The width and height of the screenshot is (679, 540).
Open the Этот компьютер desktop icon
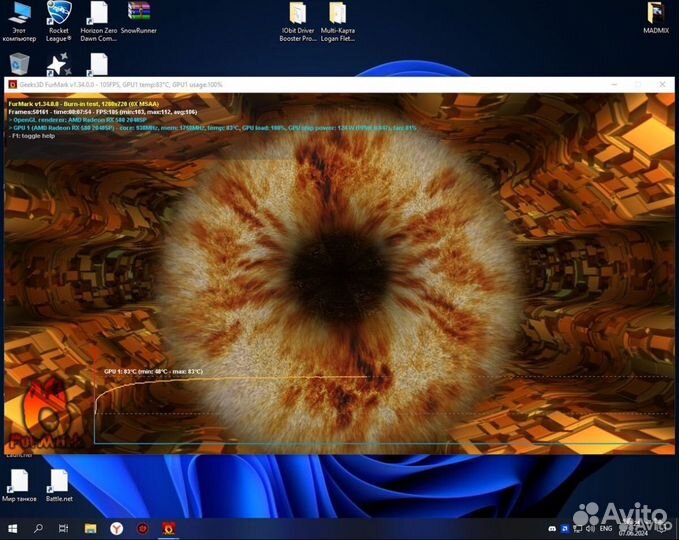click(x=20, y=13)
